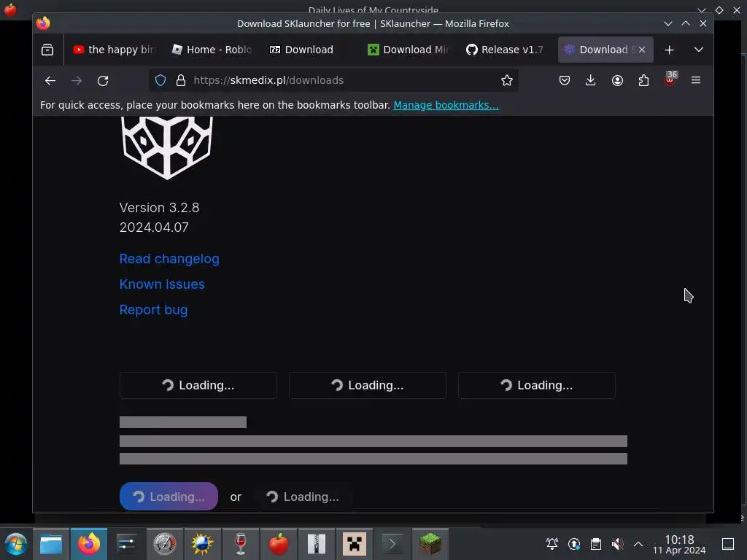This screenshot has height=560, width=747.
Task: Click rightmost Loading button in row
Action: [536, 385]
